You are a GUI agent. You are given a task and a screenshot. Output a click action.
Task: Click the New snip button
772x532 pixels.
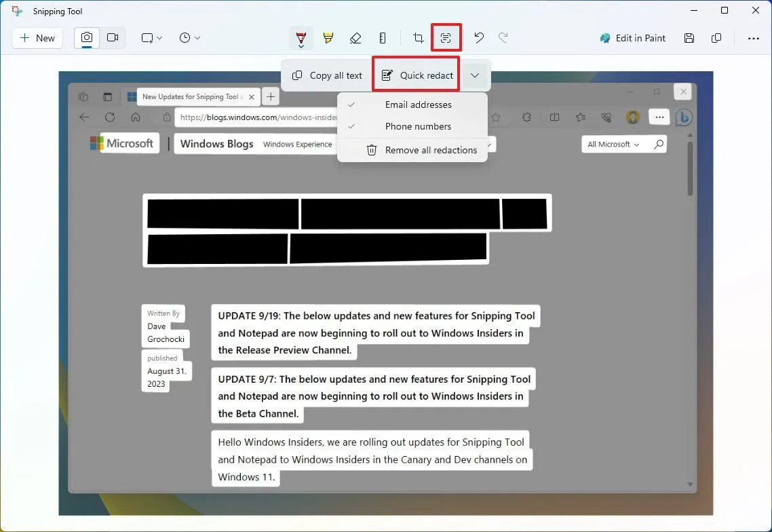pos(37,38)
